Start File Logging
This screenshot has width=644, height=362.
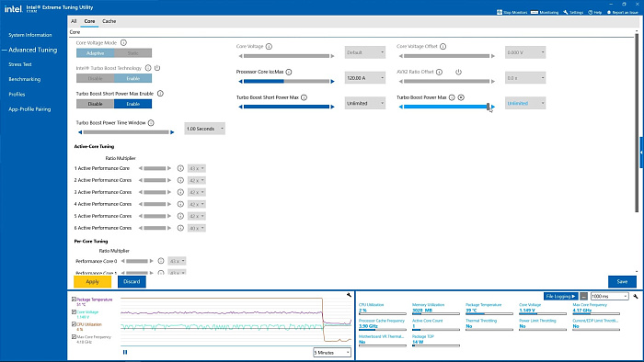[560, 296]
